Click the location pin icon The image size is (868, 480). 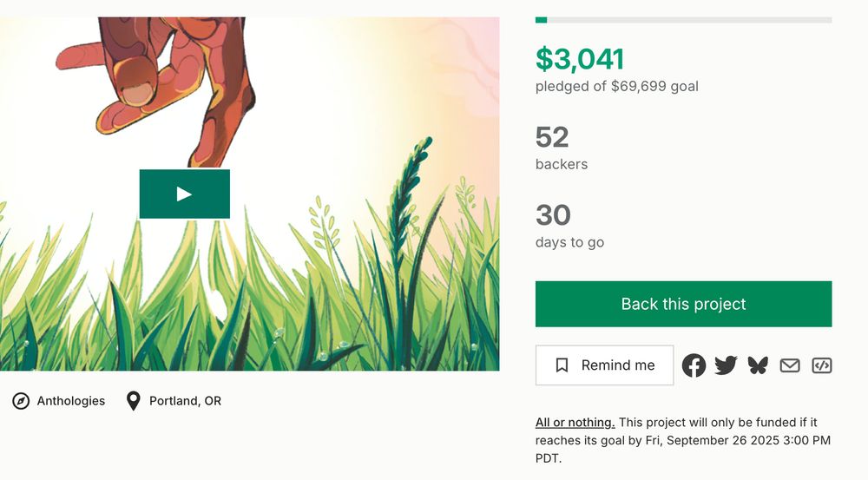pyautogui.click(x=133, y=401)
